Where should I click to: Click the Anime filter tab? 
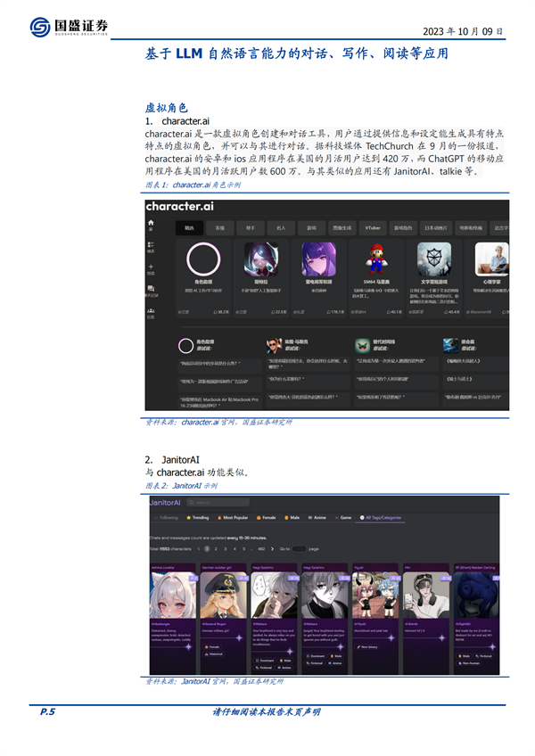point(317,518)
